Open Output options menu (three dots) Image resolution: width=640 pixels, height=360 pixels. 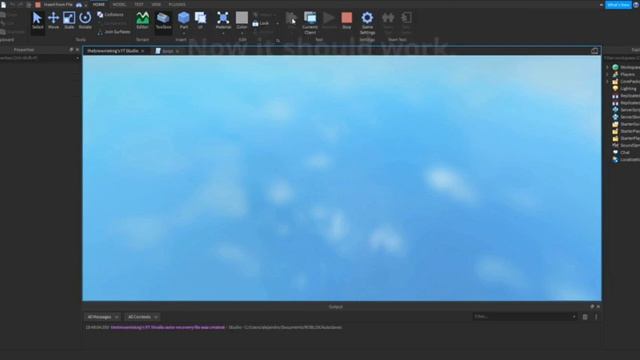click(x=596, y=317)
